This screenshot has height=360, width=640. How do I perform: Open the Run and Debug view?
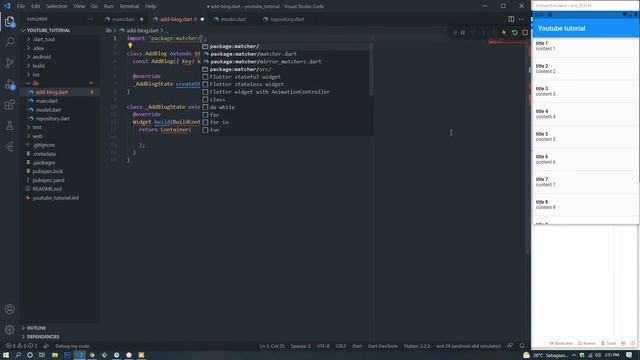[10, 84]
